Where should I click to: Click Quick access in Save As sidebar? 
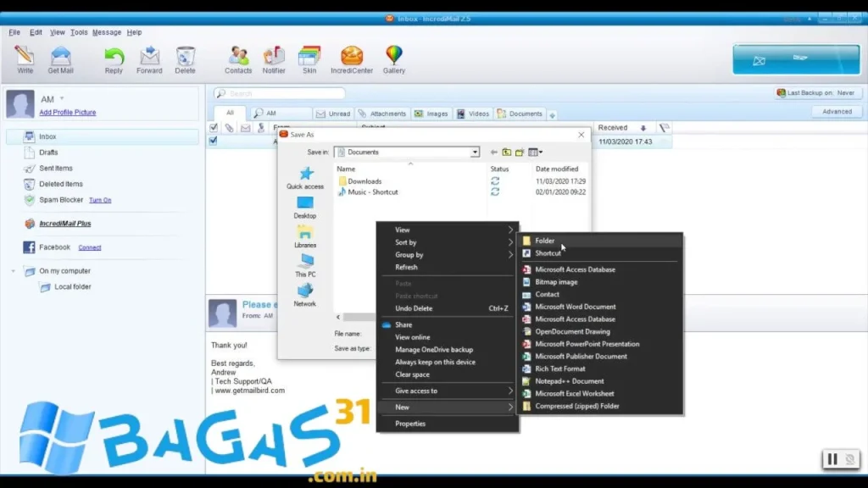(x=305, y=178)
